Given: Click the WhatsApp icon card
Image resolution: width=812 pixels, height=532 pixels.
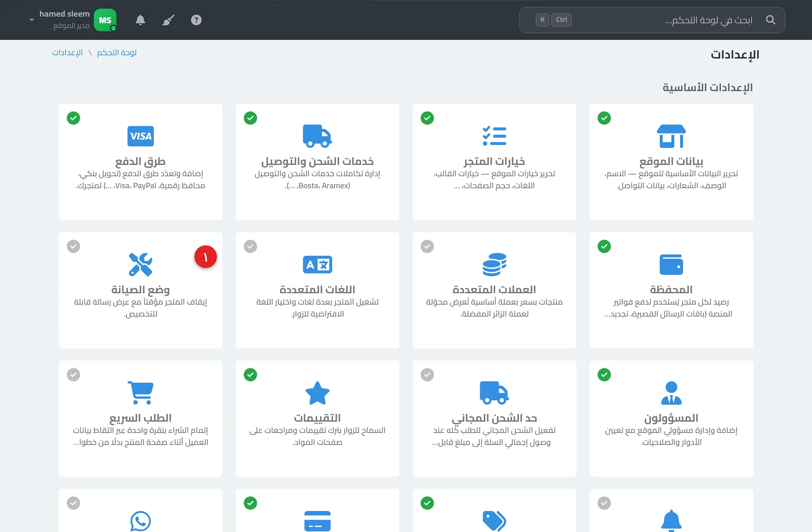Looking at the screenshot, I should point(140,521).
